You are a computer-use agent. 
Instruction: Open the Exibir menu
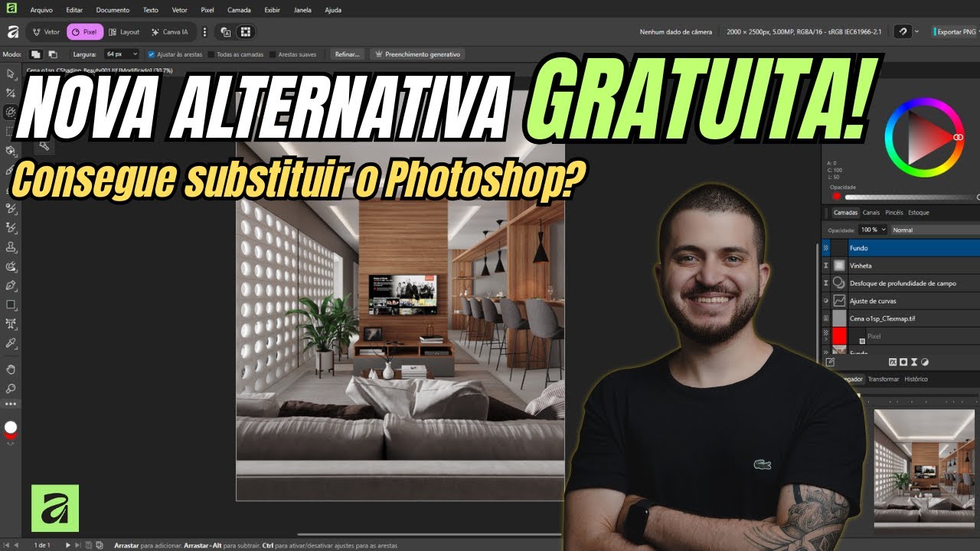(x=273, y=11)
